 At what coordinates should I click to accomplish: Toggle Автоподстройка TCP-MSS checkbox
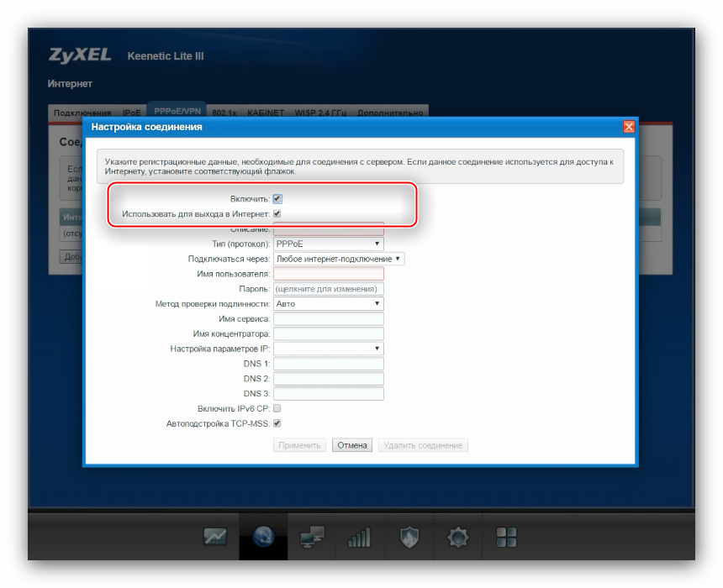(x=277, y=423)
